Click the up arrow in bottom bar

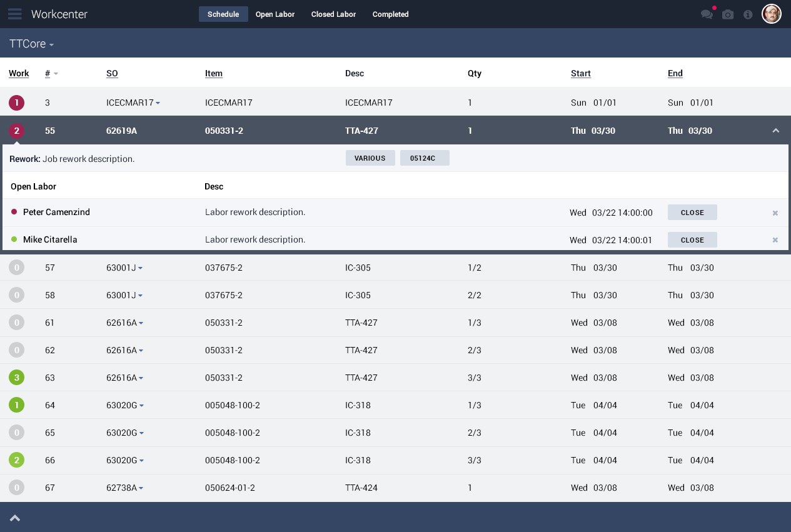click(15, 518)
